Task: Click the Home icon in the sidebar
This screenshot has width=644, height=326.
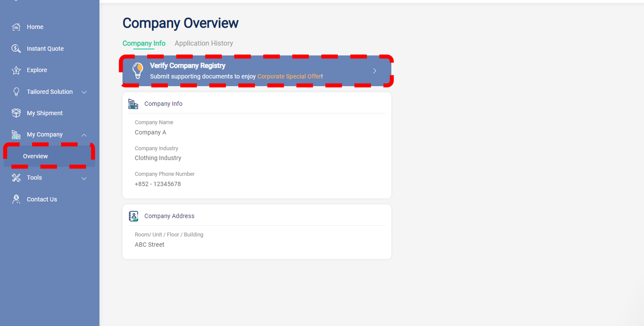Action: 16,27
